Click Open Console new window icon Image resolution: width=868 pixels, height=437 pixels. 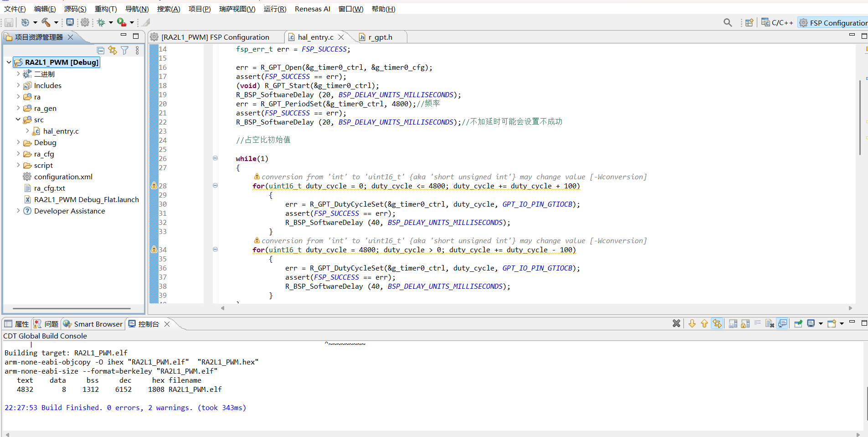[x=832, y=323]
